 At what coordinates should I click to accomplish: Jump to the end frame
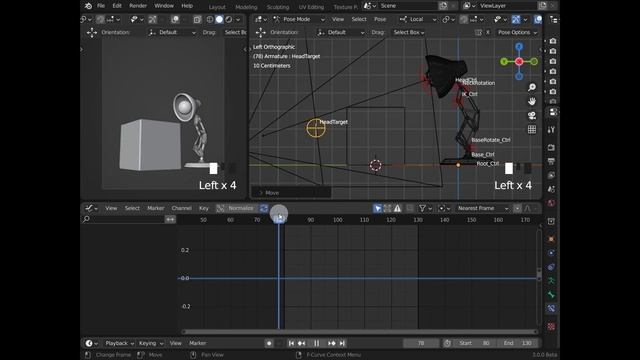tap(342, 343)
